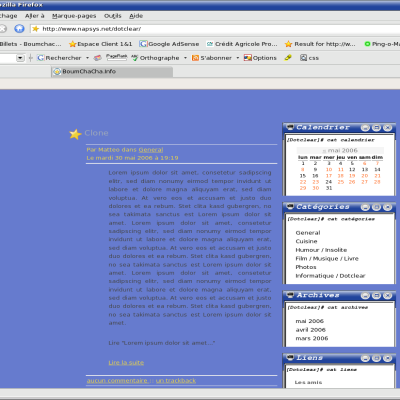The image size is (400, 400).
Task: Open the Ping-o-Matic bookmark
Action: point(382,44)
